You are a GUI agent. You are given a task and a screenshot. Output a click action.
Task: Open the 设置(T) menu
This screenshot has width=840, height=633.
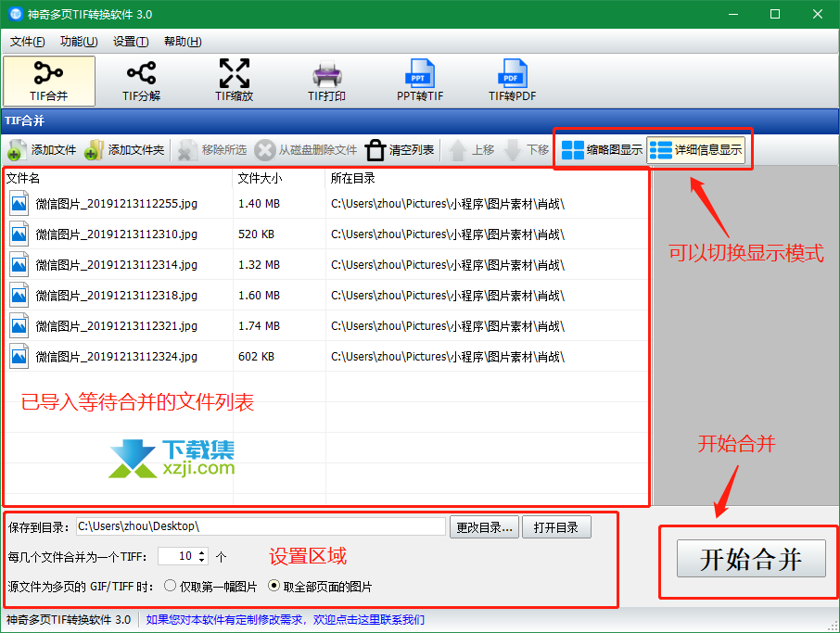pos(131,42)
